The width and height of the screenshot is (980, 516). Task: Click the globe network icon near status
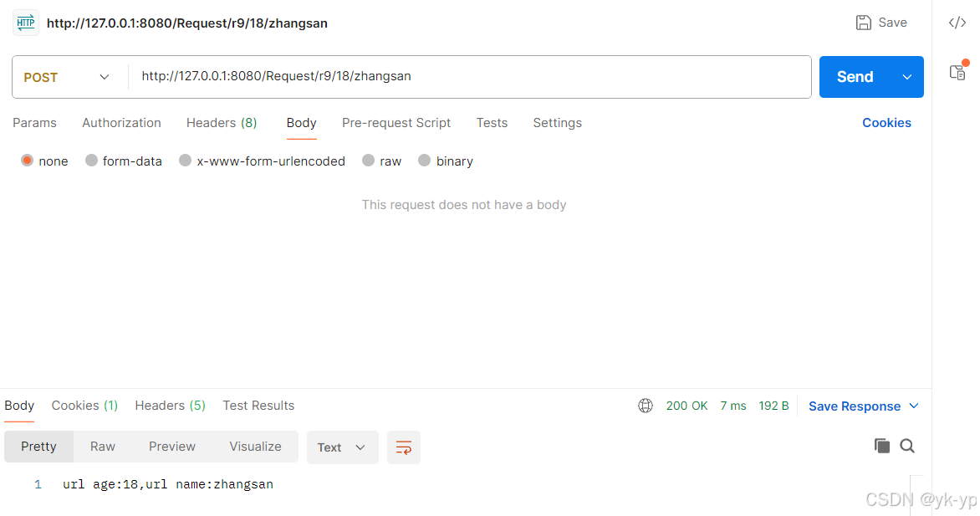point(645,406)
